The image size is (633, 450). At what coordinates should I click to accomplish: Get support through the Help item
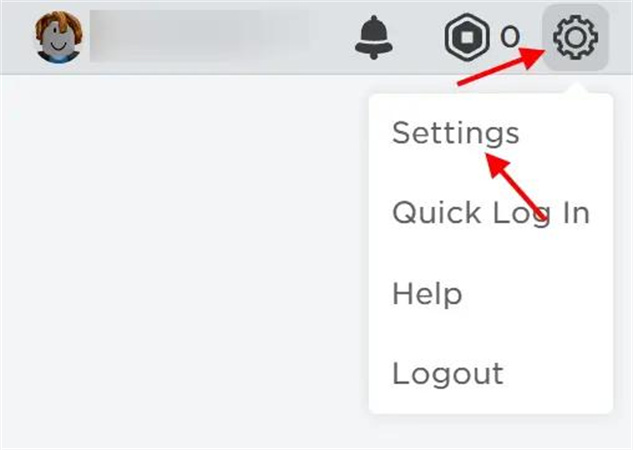(x=427, y=293)
